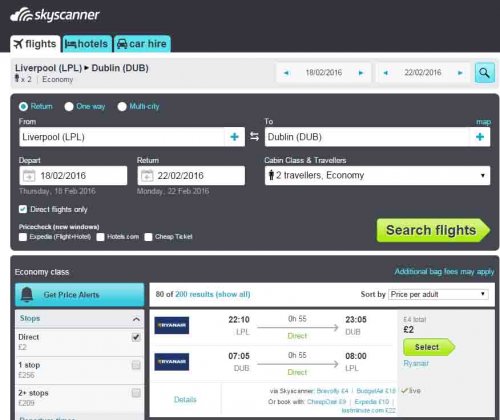
Task: Click Get Price Alerts button
Action: [80, 295]
